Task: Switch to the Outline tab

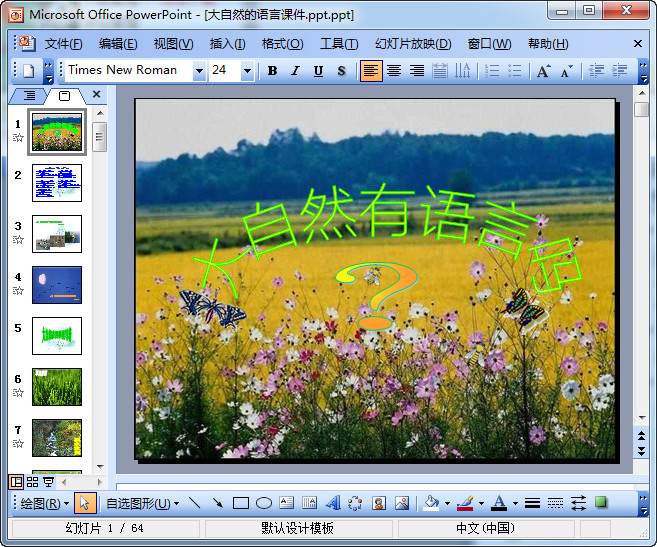Action: [x=28, y=96]
